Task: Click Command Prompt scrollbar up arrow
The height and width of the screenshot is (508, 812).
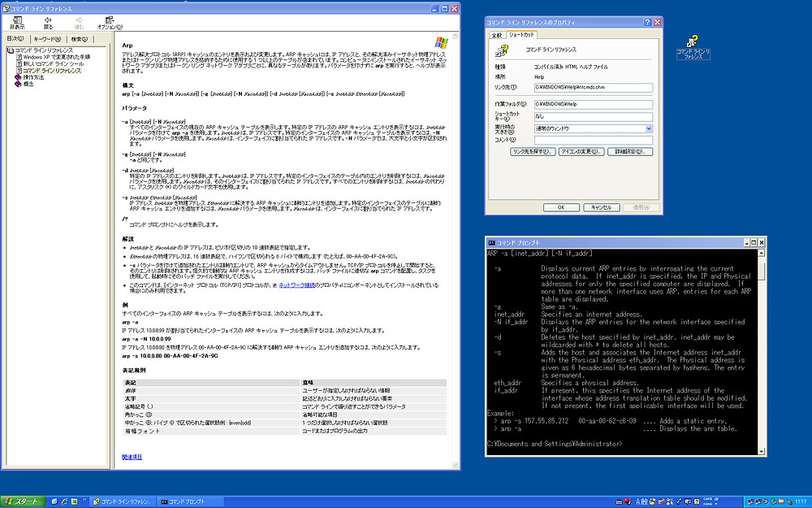Action: (762, 253)
